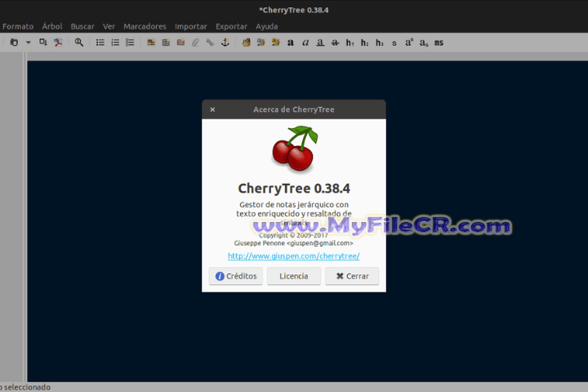Screen dimensions: 588x392
Task: Toggle italic with the slanted 'a' icon
Action: coord(305,42)
